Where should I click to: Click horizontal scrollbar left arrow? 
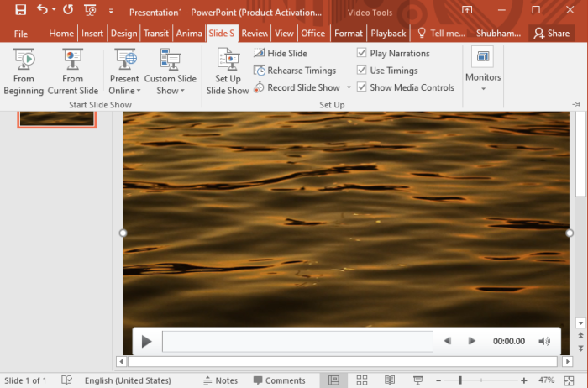click(121, 362)
